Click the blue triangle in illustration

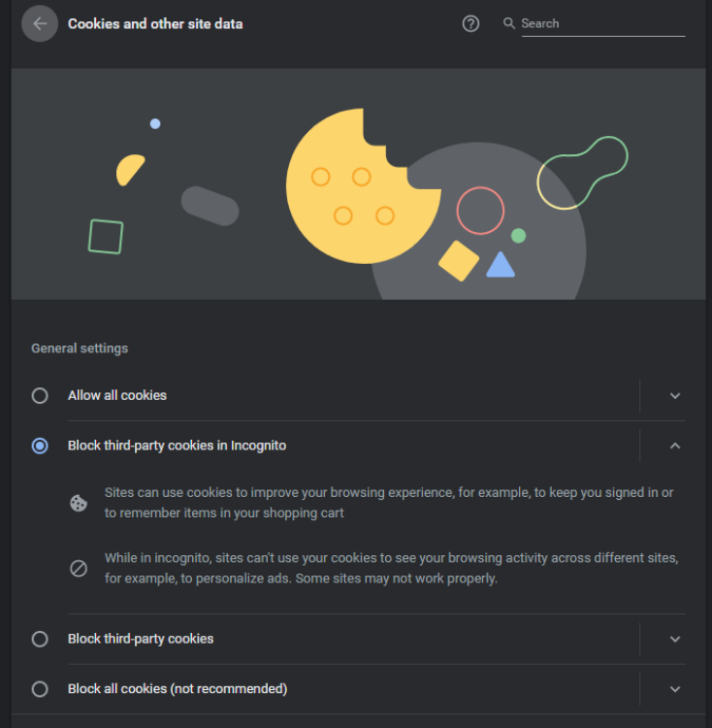pyautogui.click(x=500, y=265)
